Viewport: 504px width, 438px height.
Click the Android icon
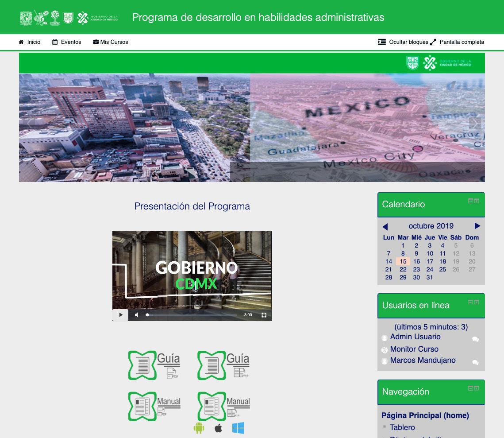point(199,428)
